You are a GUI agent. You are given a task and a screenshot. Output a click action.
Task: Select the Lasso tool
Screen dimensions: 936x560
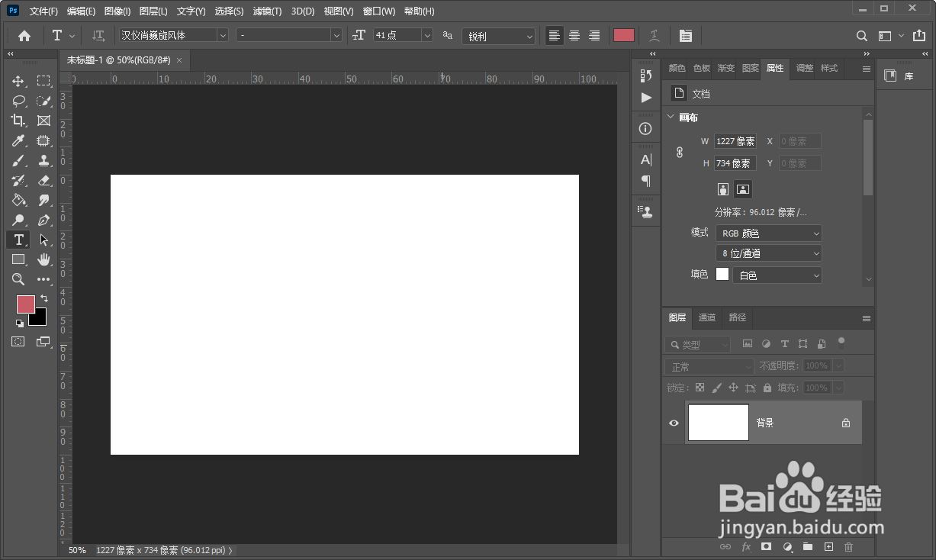tap(18, 101)
